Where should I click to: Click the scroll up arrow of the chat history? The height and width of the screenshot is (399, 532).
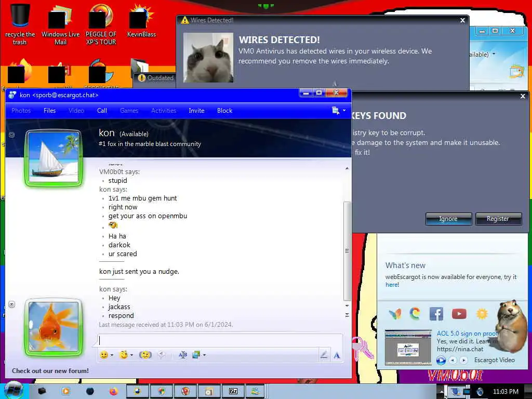click(x=347, y=169)
